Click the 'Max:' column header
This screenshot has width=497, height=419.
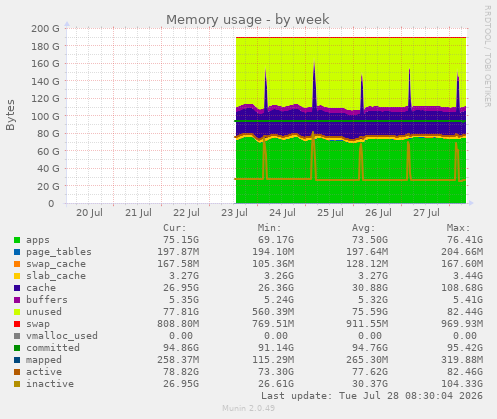click(x=459, y=228)
